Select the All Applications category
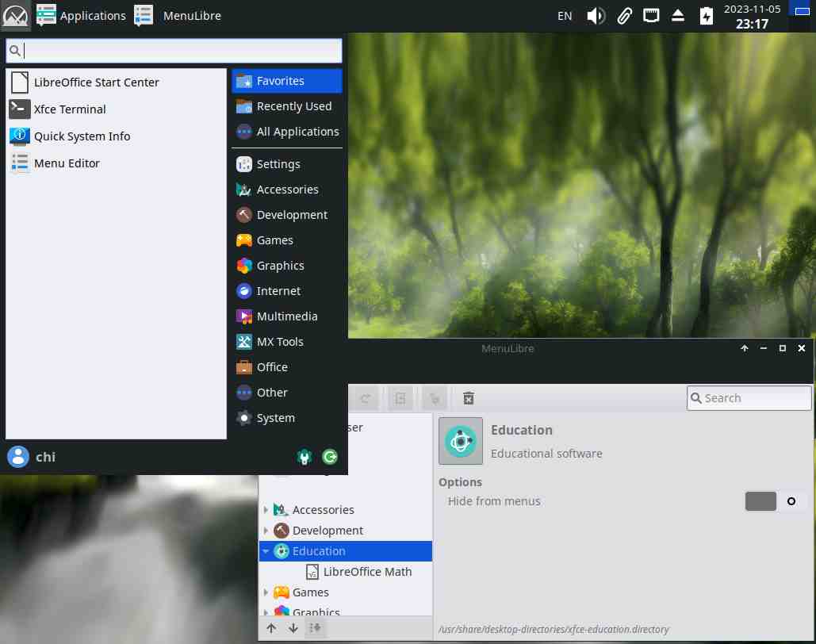This screenshot has width=816, height=644. point(287,132)
